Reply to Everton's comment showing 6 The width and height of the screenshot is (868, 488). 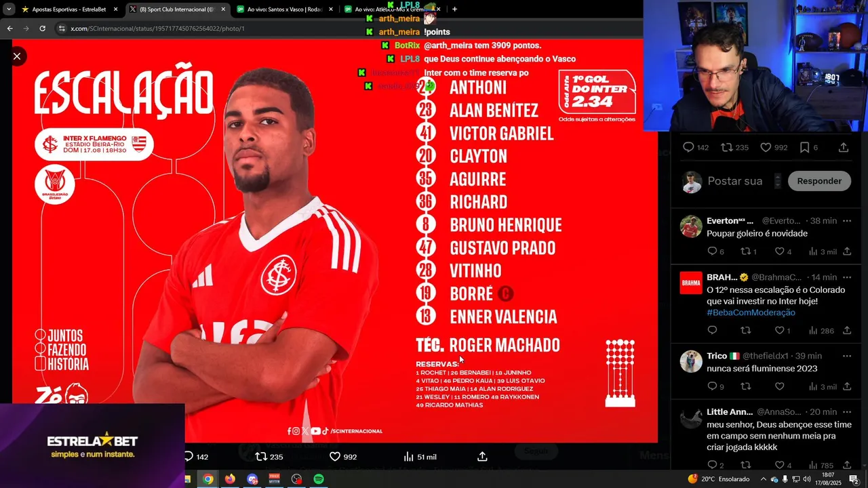click(x=712, y=251)
